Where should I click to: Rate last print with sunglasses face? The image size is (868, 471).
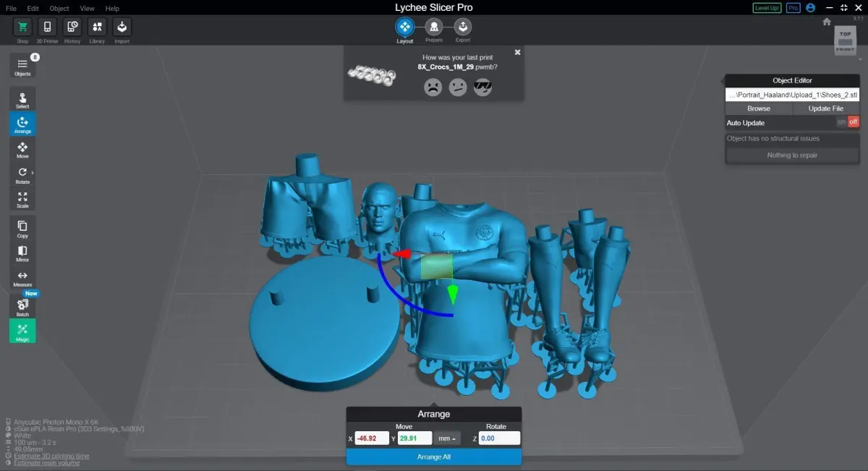coord(482,88)
